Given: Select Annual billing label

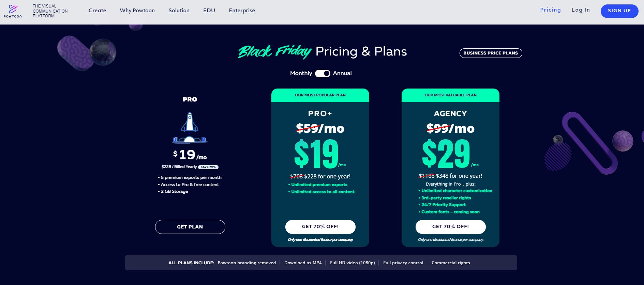Looking at the screenshot, I should point(342,73).
